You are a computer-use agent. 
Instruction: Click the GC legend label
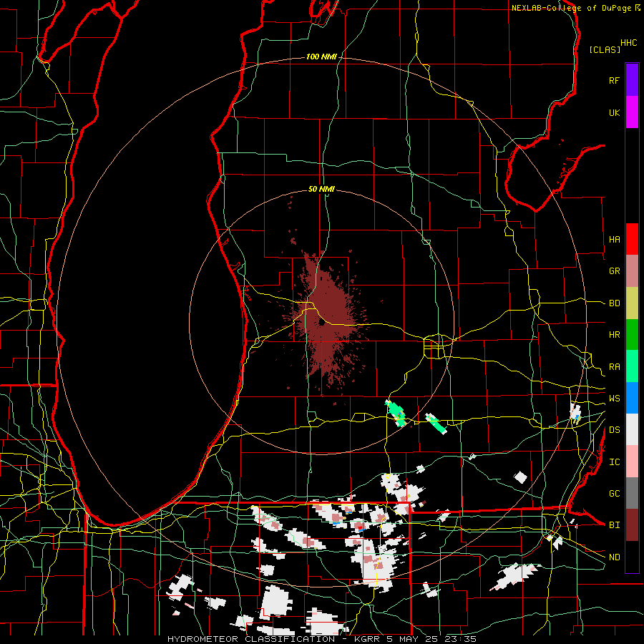click(614, 494)
